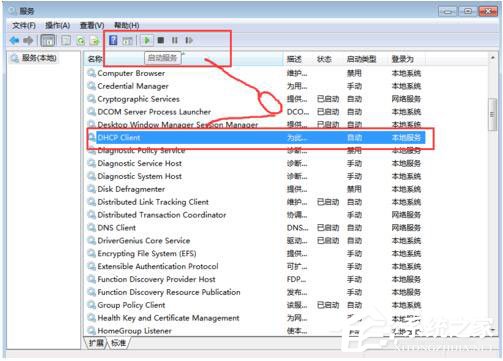Screen dimensions: 503x361
Task: Click the gear icon beside HomeGroup Listener
Action: click(x=91, y=331)
